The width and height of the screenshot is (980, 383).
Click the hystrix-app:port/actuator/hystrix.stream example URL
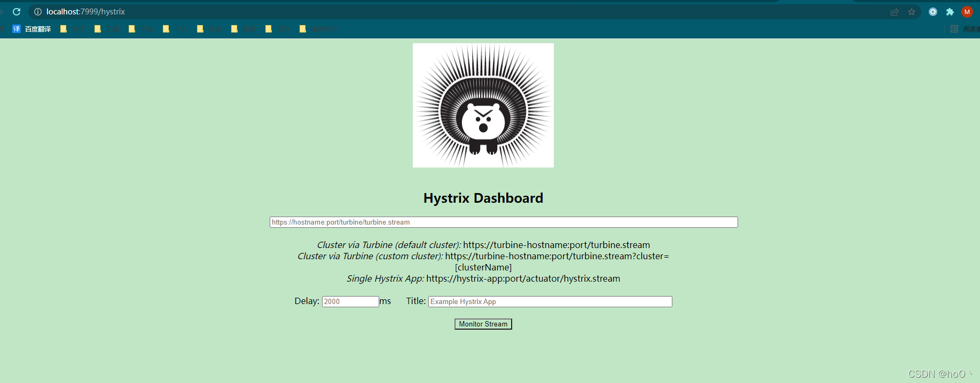click(x=523, y=278)
